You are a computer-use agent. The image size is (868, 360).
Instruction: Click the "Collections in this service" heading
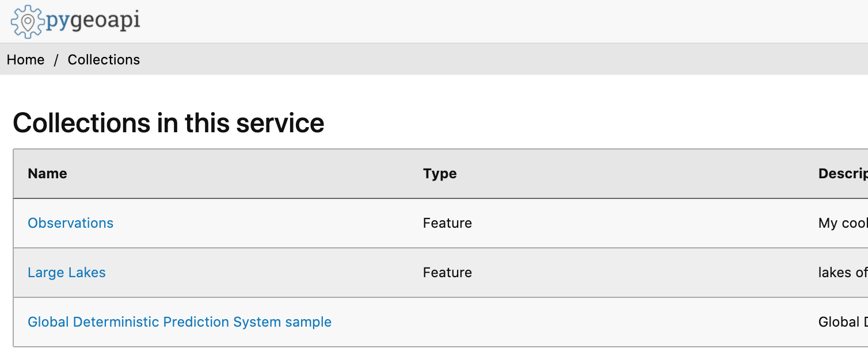[x=169, y=122]
